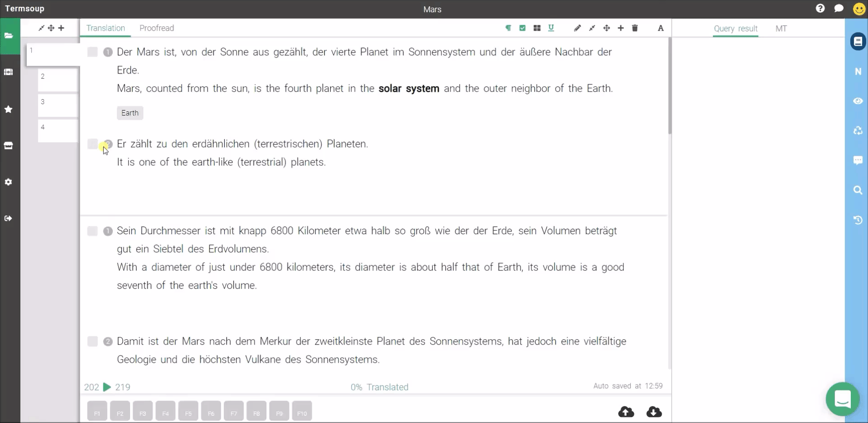Open the search icon in right sidebar
Viewport: 868px width, 423px height.
click(x=858, y=190)
